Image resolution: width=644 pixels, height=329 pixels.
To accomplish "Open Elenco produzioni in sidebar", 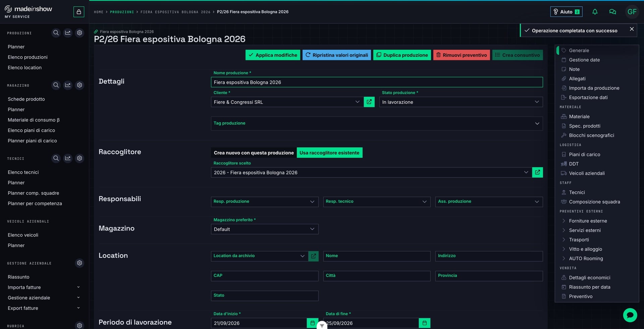I will pyautogui.click(x=28, y=57).
